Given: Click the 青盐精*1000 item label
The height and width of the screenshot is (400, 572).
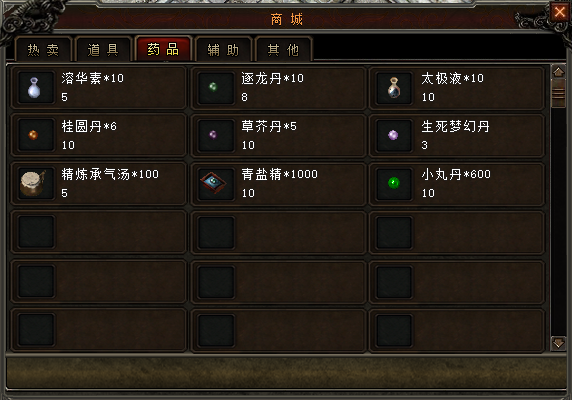Looking at the screenshot, I should click(279, 174).
